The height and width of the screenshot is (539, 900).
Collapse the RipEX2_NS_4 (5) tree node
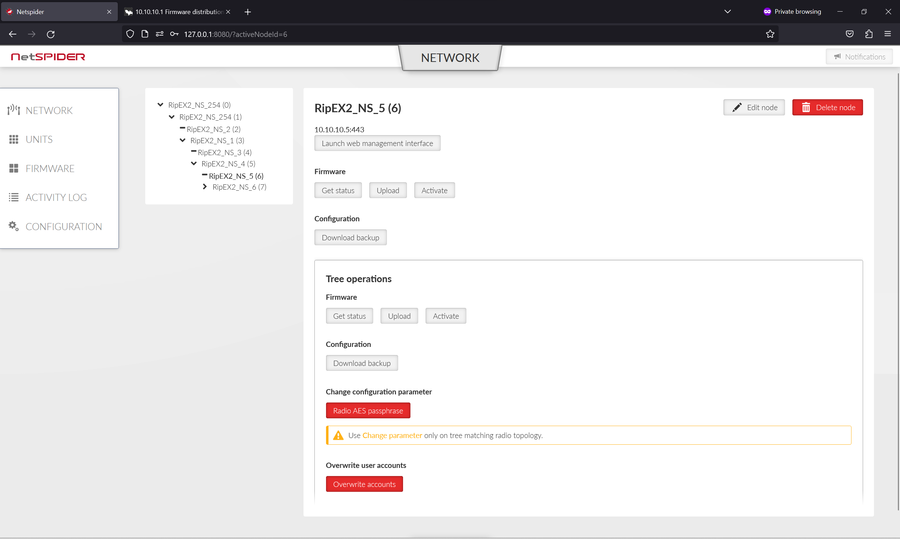point(194,164)
